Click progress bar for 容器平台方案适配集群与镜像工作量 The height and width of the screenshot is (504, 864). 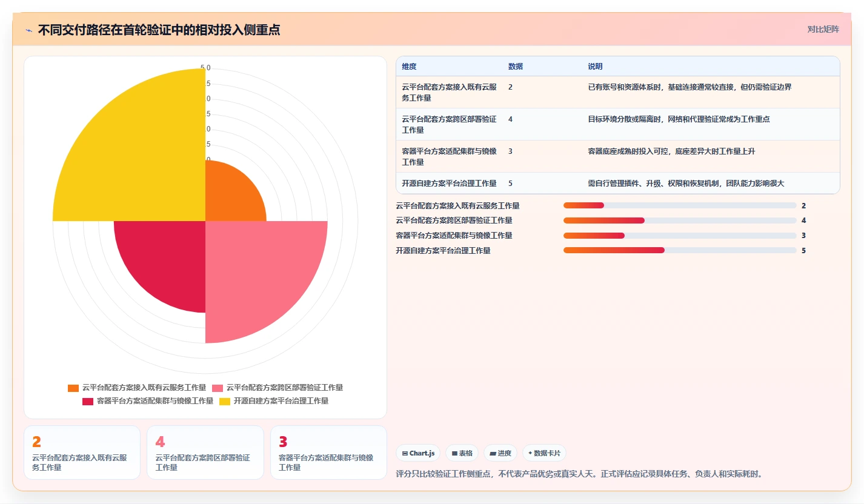tap(680, 235)
